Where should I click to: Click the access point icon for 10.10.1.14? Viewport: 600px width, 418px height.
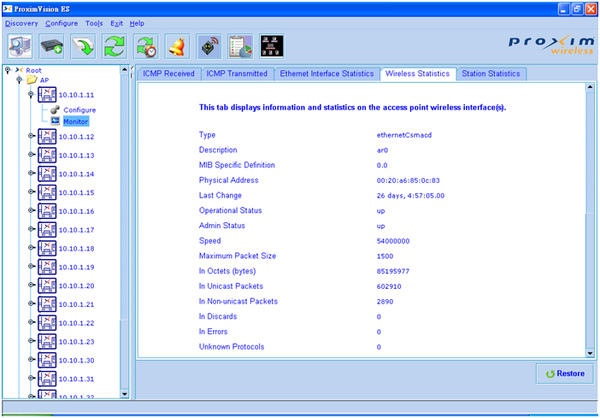(x=47, y=174)
